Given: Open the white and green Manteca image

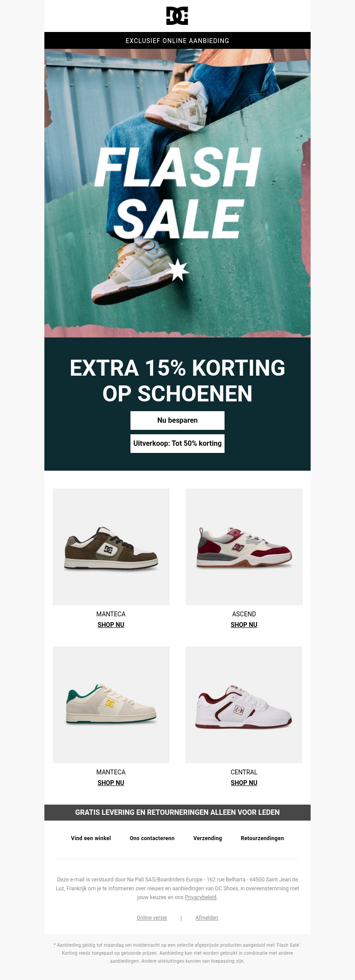Looking at the screenshot, I should [111, 705].
